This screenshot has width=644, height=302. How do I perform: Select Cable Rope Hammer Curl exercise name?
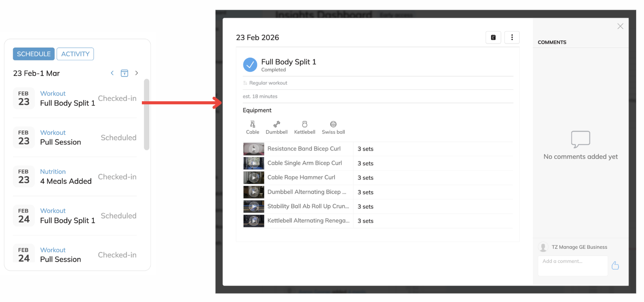pyautogui.click(x=301, y=177)
